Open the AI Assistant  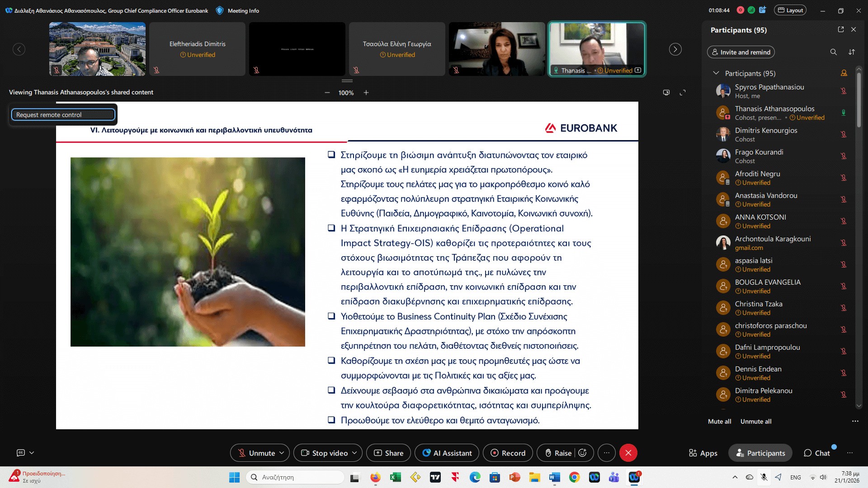[x=447, y=453]
